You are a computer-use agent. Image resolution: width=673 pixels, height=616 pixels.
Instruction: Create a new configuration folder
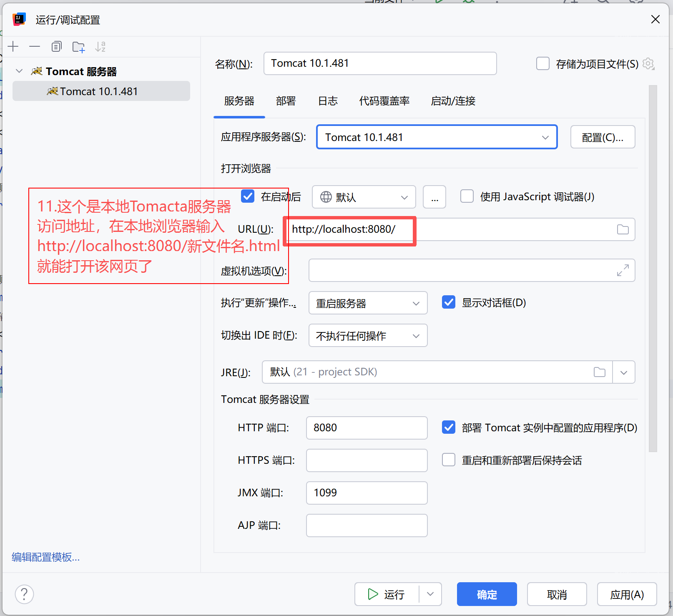coord(78,47)
